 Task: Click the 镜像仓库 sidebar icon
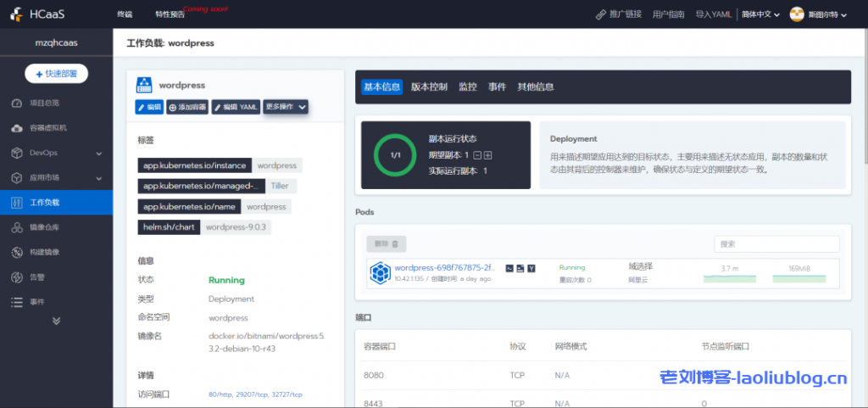point(16,227)
